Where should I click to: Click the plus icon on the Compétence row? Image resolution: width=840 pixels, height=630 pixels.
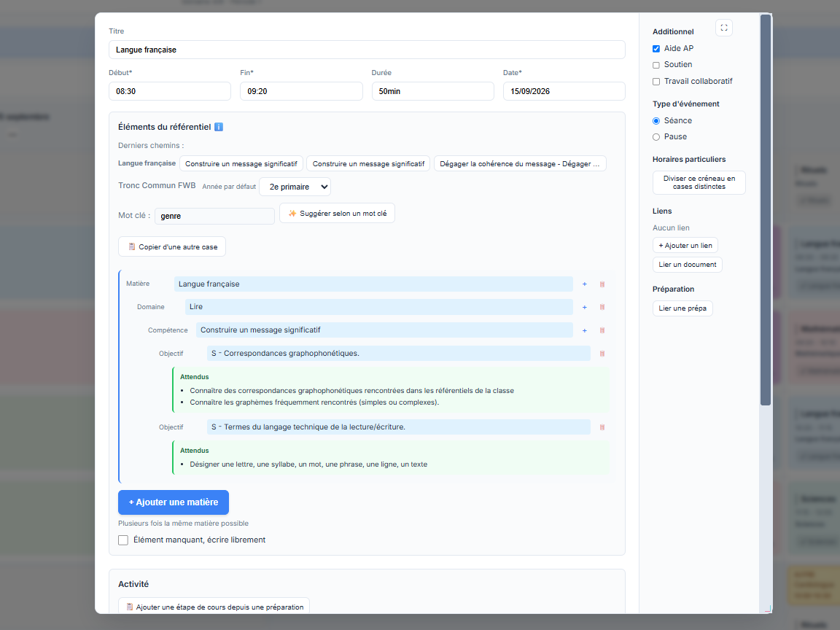click(585, 330)
